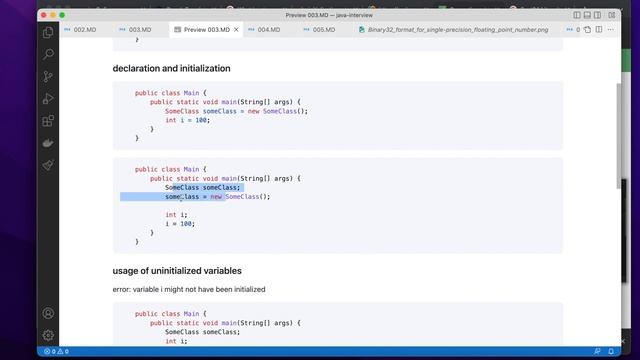Click the 'declaration and initialization' heading
The image size is (640, 360).
point(171,68)
